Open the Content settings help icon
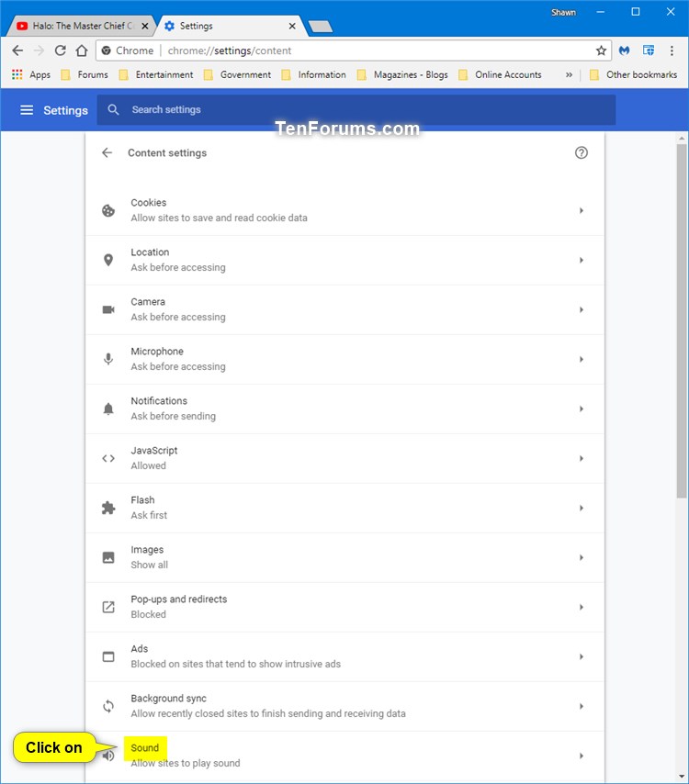This screenshot has width=689, height=784. point(581,153)
